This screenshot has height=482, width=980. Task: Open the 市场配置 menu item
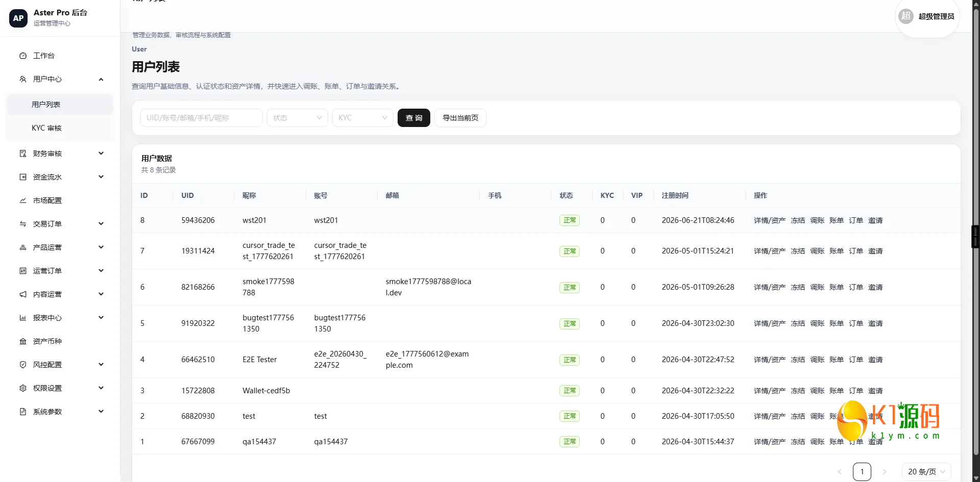tap(60, 200)
